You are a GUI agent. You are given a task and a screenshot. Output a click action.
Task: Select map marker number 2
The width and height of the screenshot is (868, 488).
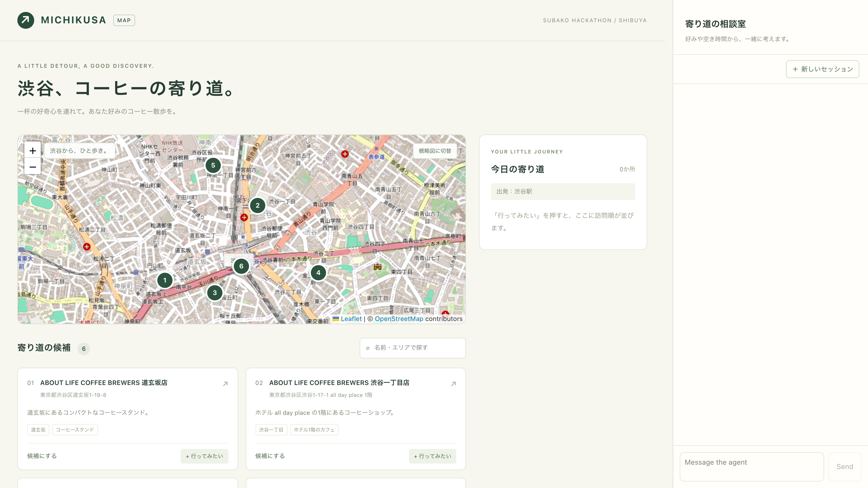257,206
